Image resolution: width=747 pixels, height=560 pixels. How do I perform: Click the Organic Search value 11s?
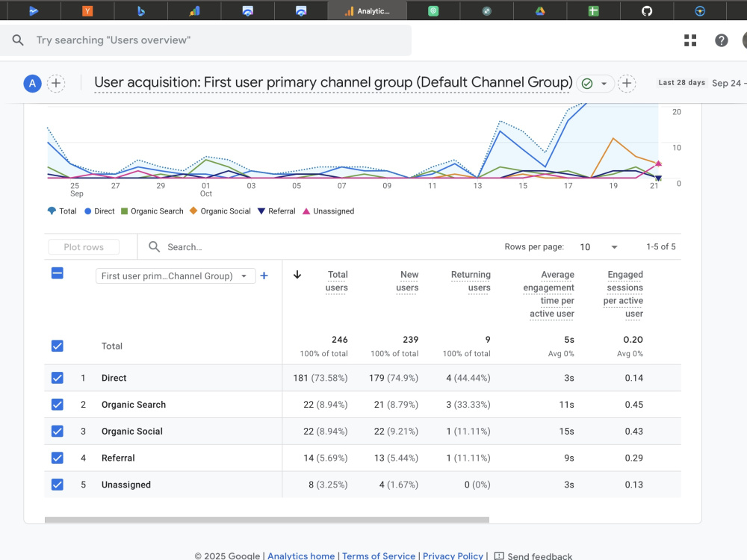[566, 404]
